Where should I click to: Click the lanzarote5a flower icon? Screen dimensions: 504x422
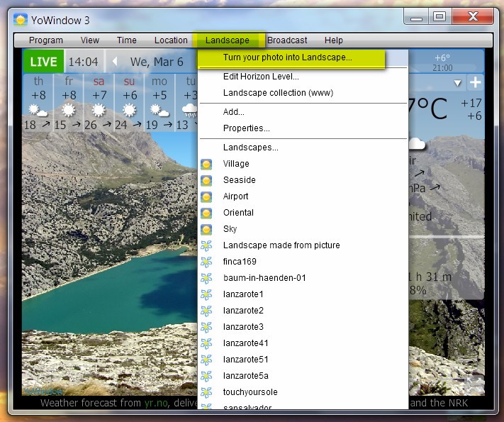point(206,376)
